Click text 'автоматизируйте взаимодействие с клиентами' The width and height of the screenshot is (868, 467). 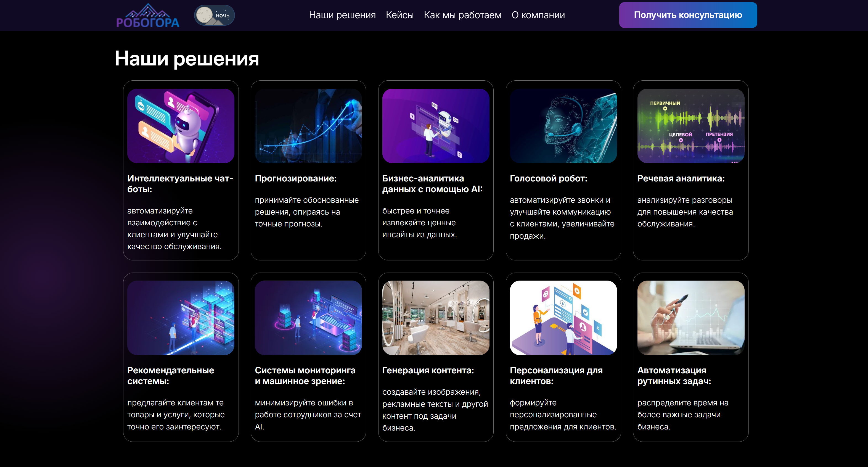point(174,228)
